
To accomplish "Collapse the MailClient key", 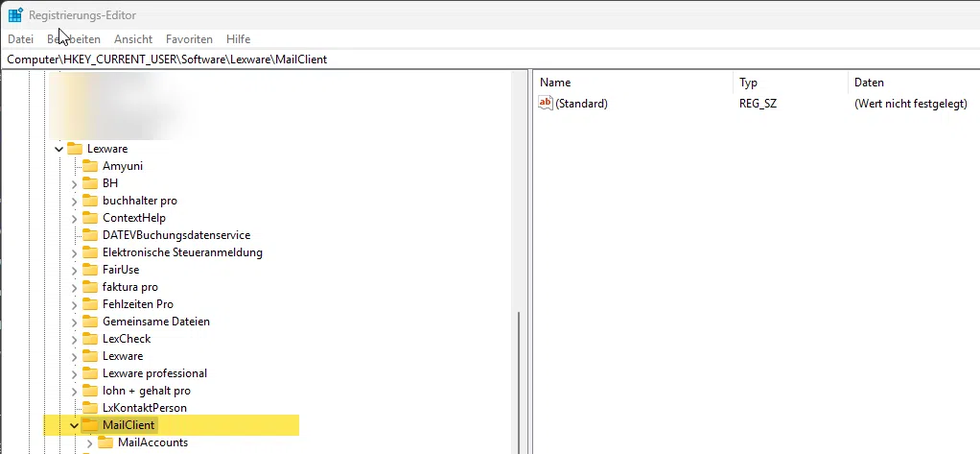I will [75, 426].
